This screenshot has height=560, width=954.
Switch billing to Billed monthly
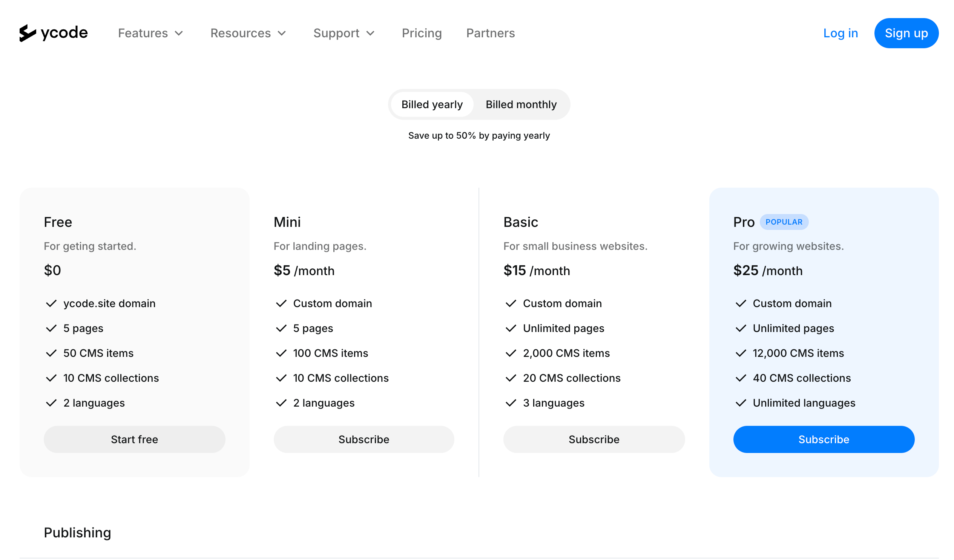coord(521,104)
